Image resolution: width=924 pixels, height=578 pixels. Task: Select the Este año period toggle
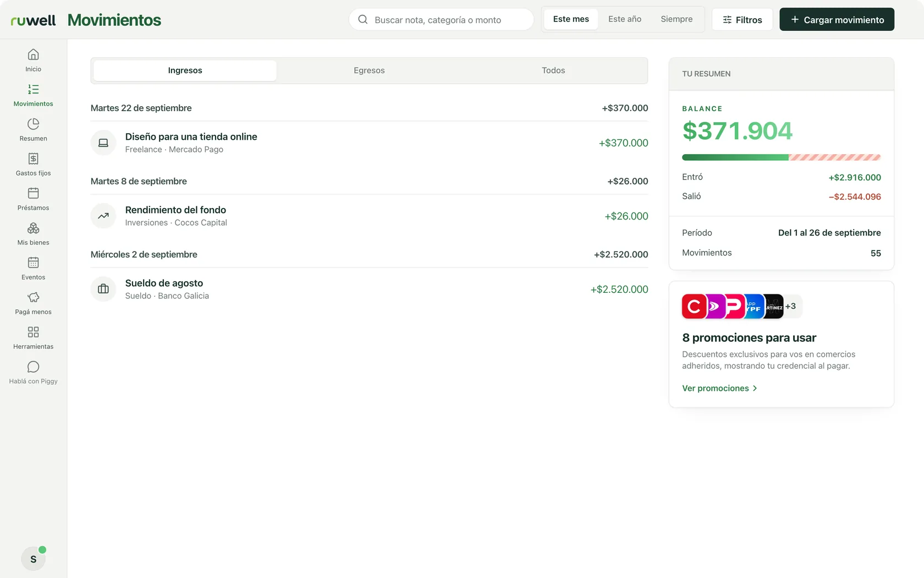click(x=625, y=19)
